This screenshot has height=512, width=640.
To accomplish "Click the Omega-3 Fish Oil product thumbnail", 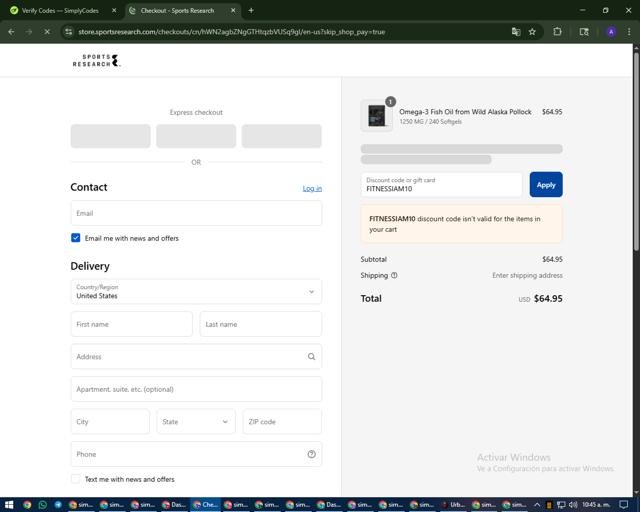I will click(x=377, y=116).
